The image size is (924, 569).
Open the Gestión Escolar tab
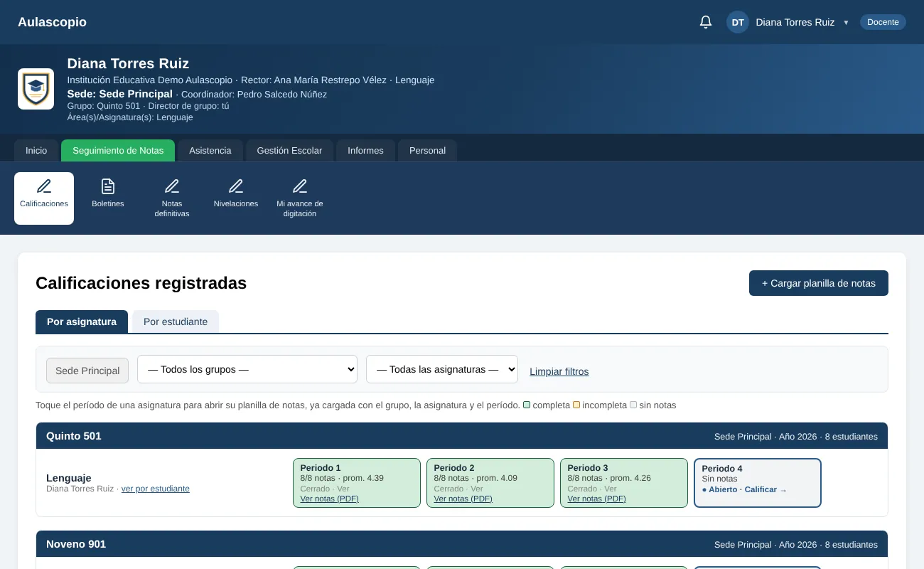coord(289,151)
